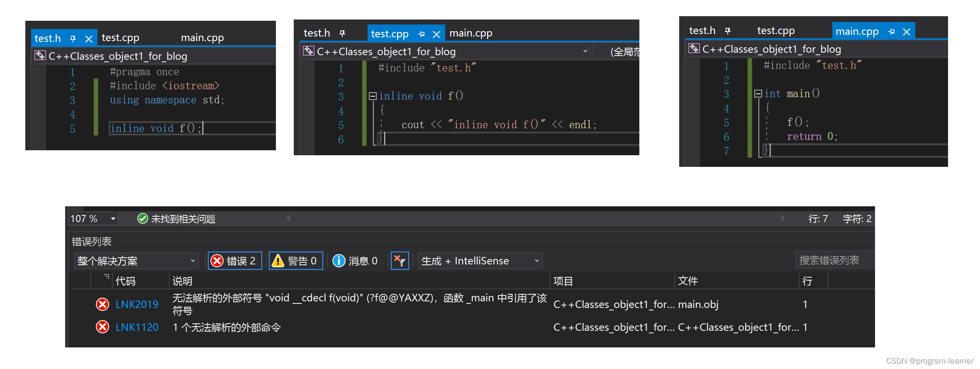This screenshot has width=980, height=369.
Task: Toggle the 错误 2 errors filter
Action: click(x=235, y=261)
